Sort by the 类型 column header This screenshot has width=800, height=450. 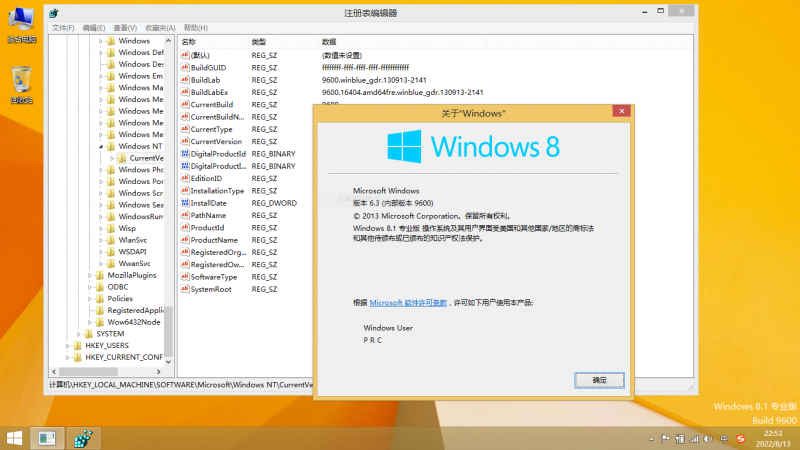click(283, 42)
